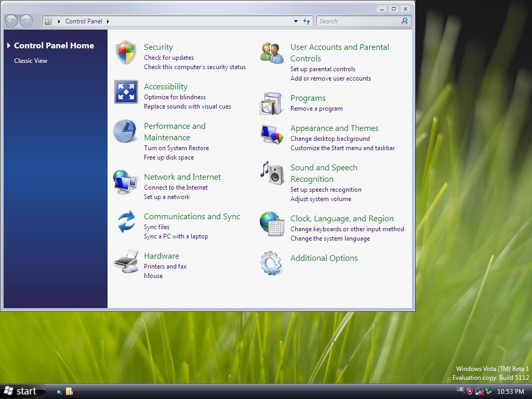This screenshot has width=532, height=399.
Task: Click Set up speech recognition
Action: (x=326, y=190)
